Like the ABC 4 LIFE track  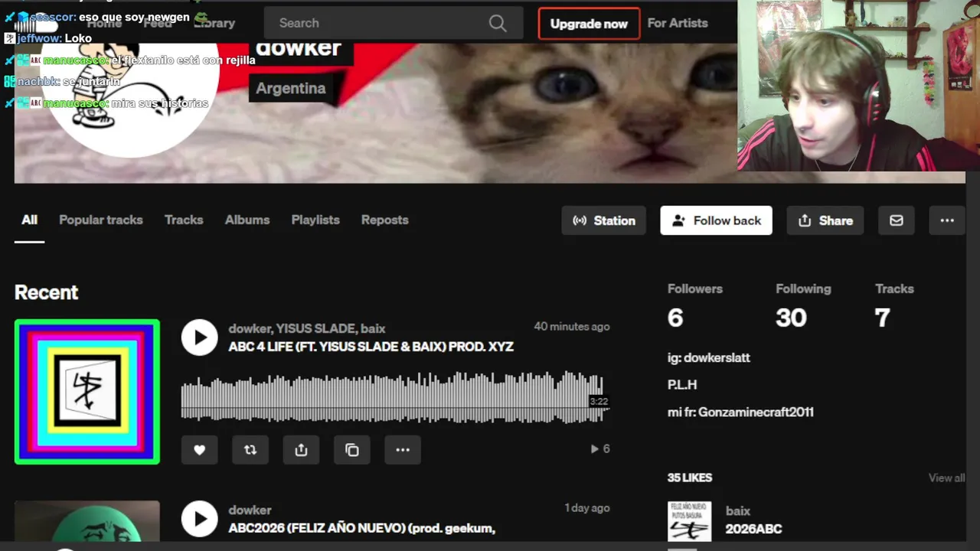coord(199,450)
